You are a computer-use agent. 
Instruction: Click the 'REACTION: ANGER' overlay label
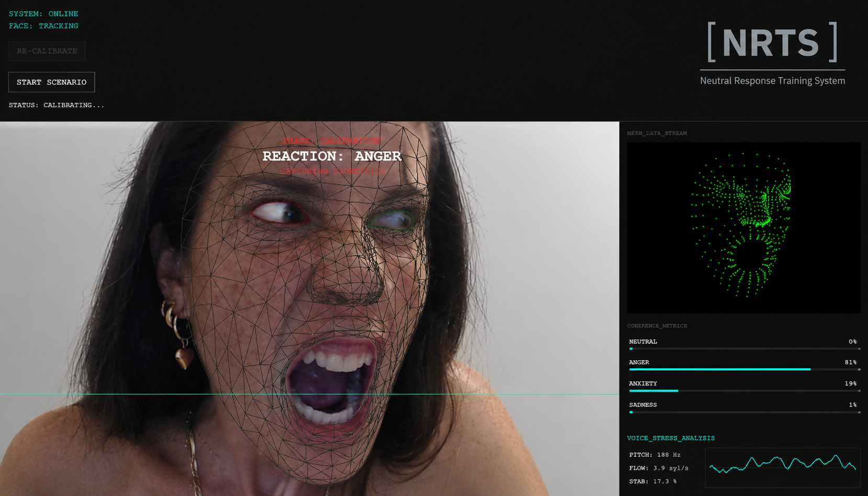tap(332, 156)
